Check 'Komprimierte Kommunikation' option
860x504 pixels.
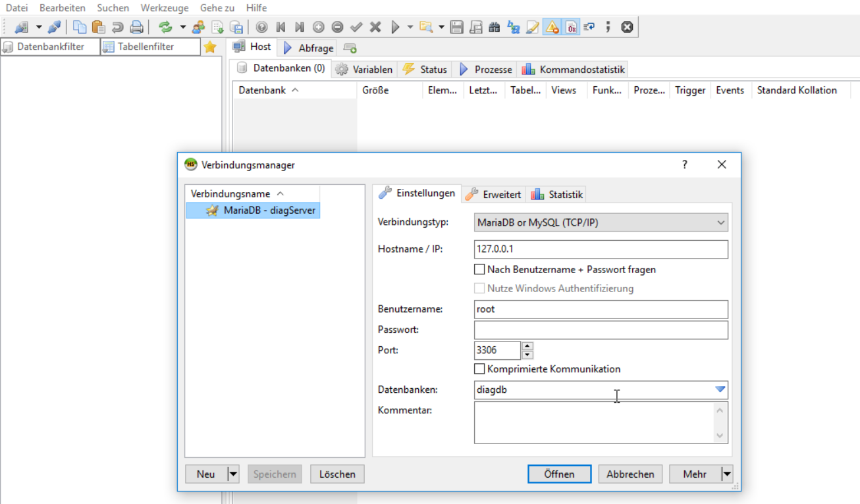(479, 369)
